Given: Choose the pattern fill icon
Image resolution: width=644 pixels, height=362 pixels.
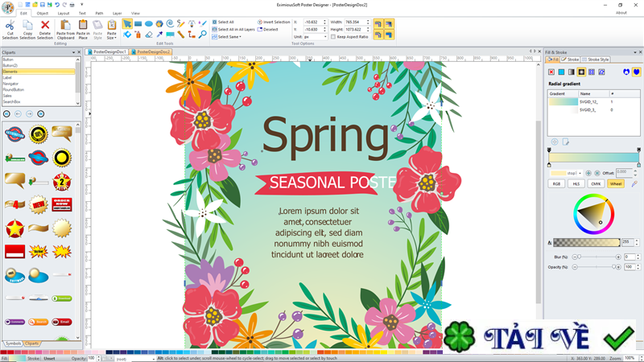Looking at the screenshot, I should [x=592, y=72].
